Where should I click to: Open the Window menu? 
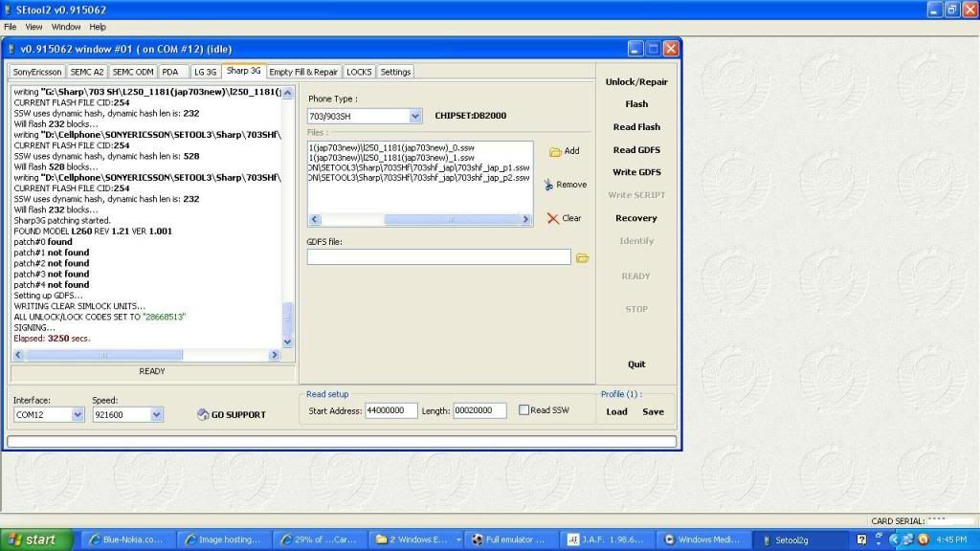[66, 27]
